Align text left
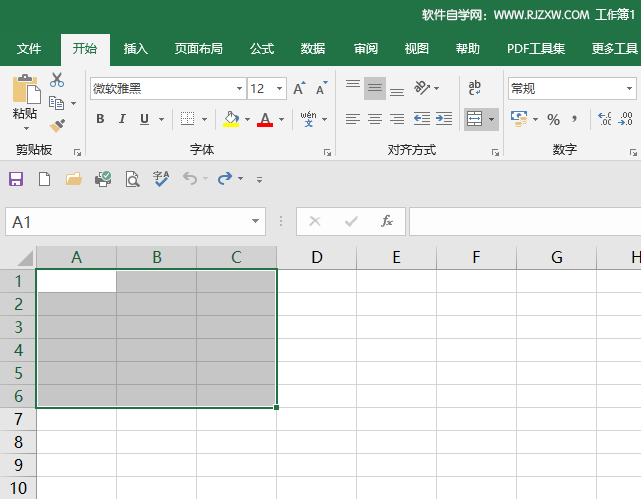Screen dimensions: 641x499 353,119
